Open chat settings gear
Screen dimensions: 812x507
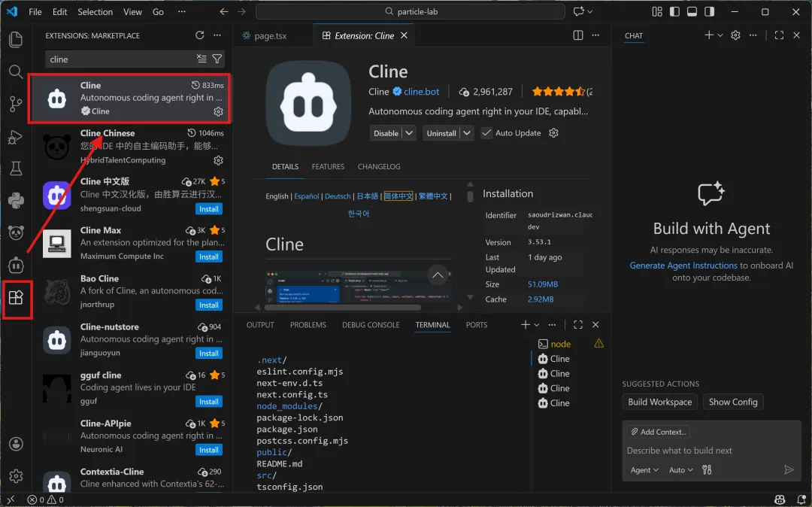735,35
